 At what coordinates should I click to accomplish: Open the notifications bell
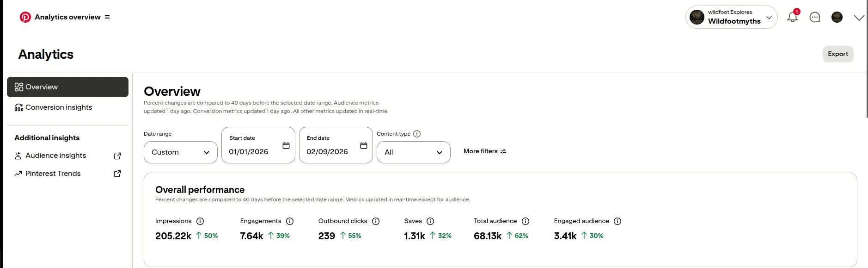point(793,17)
